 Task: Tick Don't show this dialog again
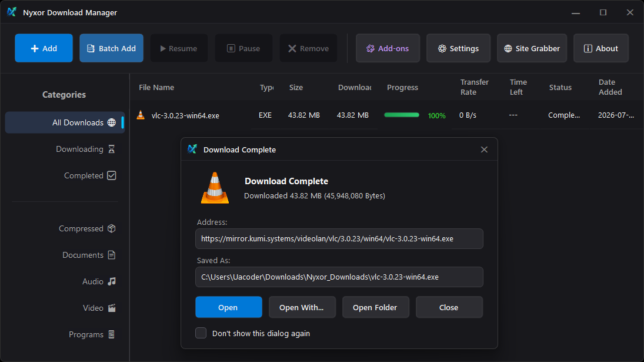tap(201, 333)
